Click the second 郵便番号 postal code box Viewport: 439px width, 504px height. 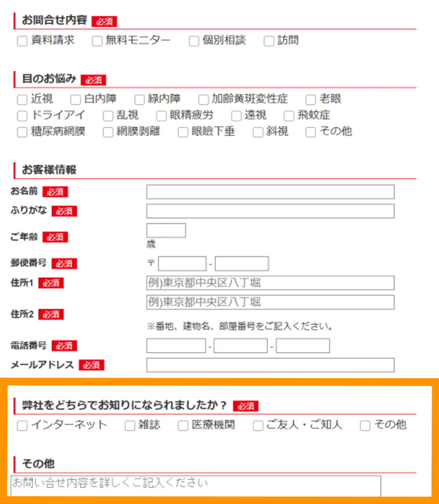(242, 264)
